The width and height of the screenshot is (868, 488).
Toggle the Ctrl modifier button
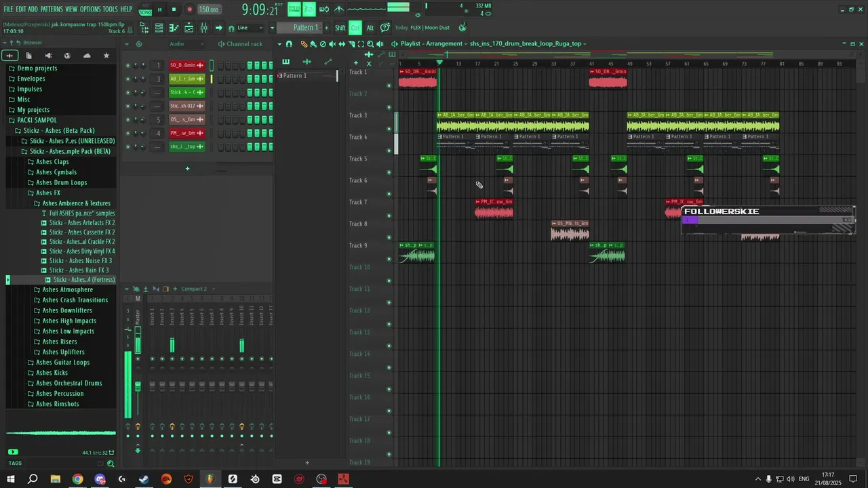coord(355,28)
